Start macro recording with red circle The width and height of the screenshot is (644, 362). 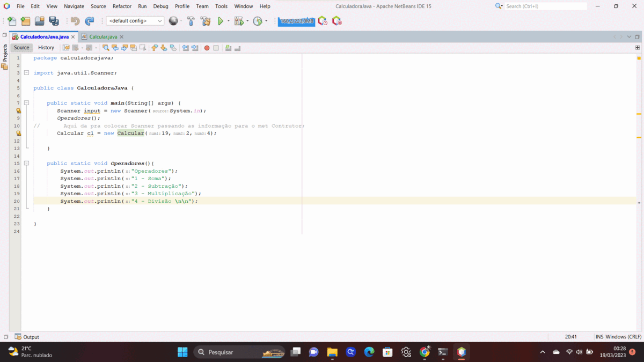(207, 48)
